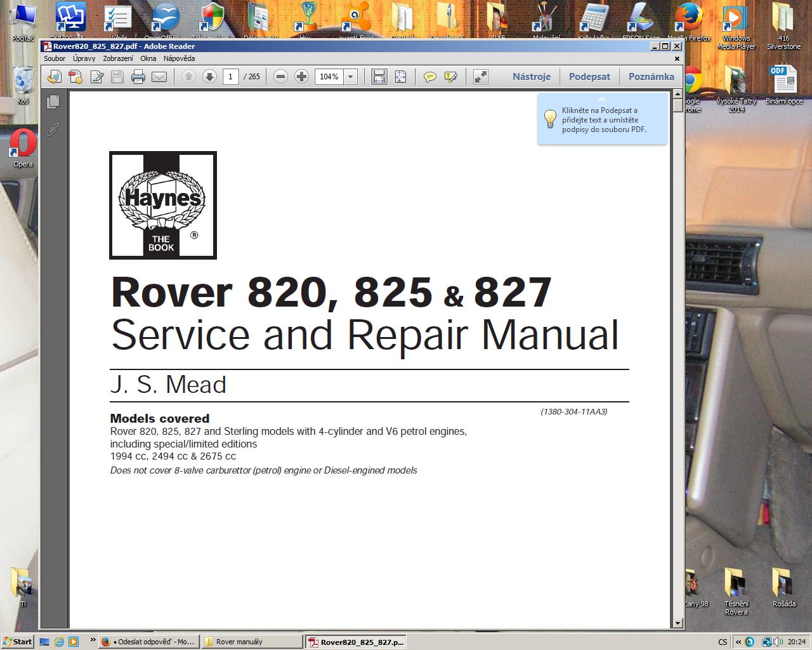The width and height of the screenshot is (812, 650).
Task: Click the email envelope toolbar icon
Action: point(159,77)
